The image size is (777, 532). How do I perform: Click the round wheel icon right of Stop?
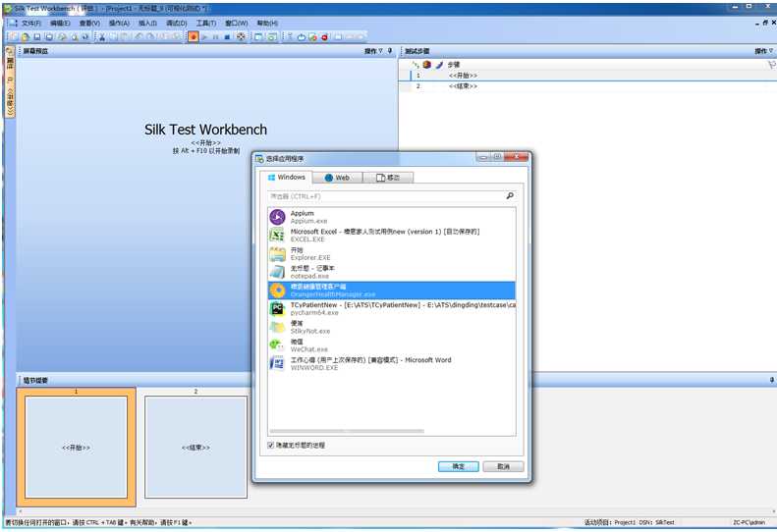click(241, 37)
